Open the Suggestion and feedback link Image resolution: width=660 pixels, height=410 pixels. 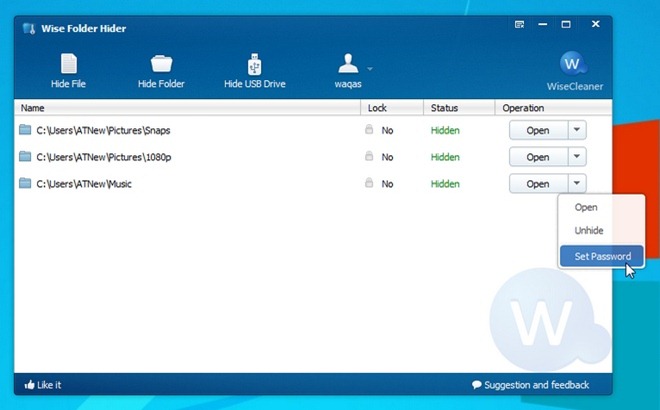pos(536,385)
